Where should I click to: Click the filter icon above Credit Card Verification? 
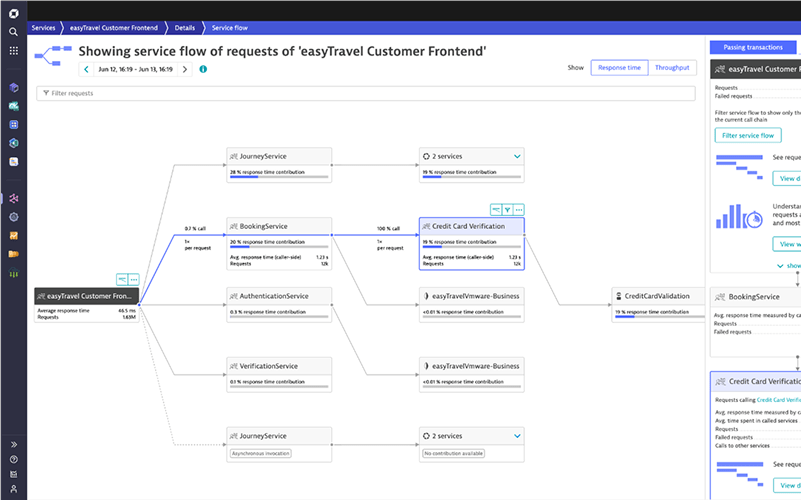point(507,210)
